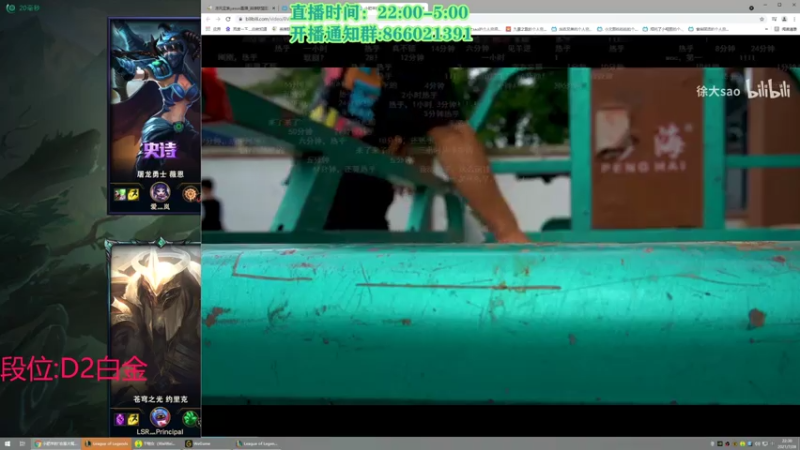This screenshot has width=800, height=450.
Task: Switch to the first browser tab
Action: pos(242,8)
